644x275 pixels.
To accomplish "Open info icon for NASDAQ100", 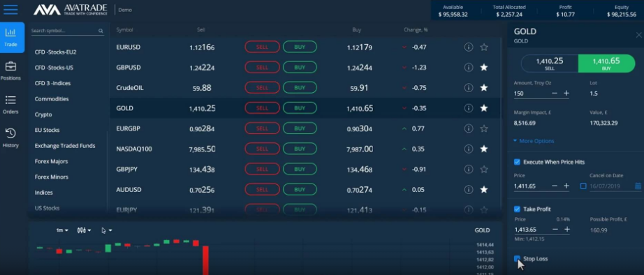I will coord(469,149).
